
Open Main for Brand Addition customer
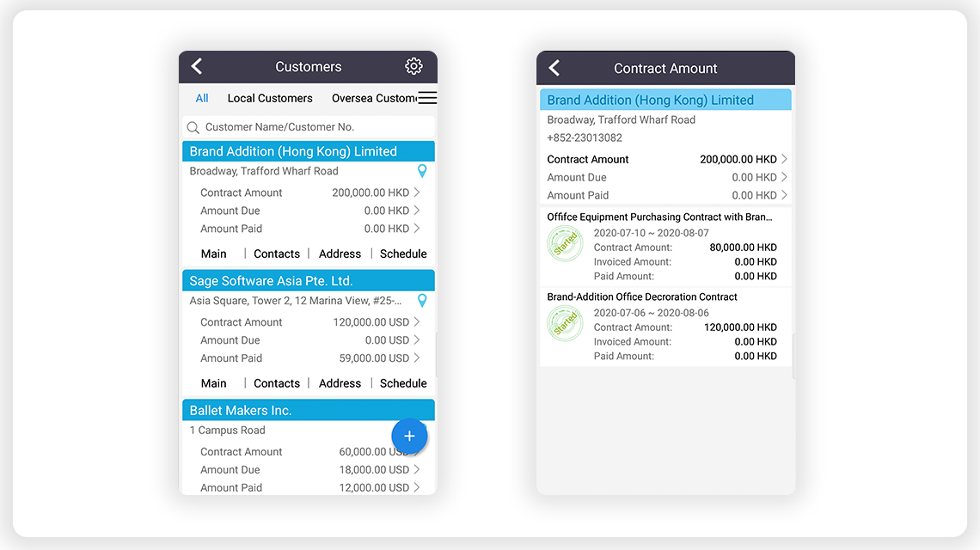coord(214,254)
